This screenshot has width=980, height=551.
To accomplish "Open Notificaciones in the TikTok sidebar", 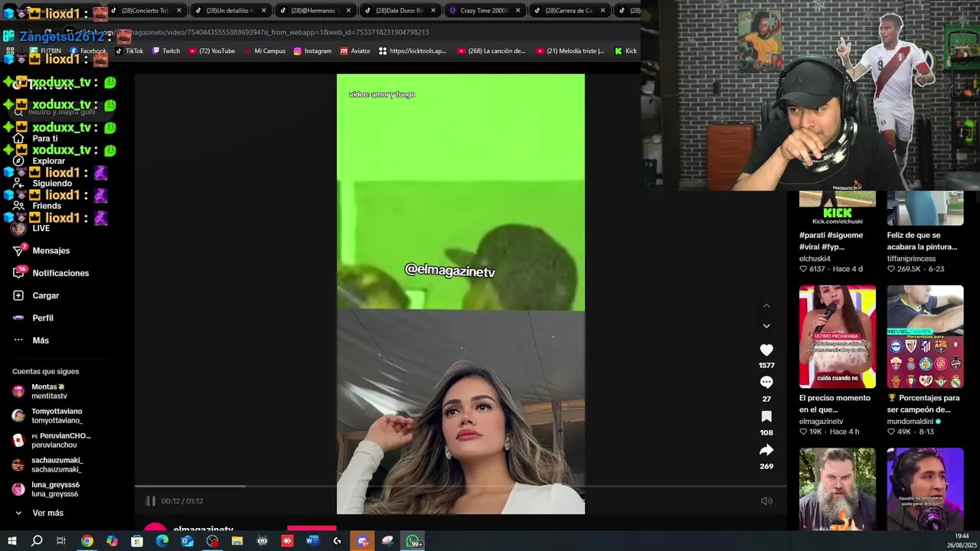I will (51, 273).
